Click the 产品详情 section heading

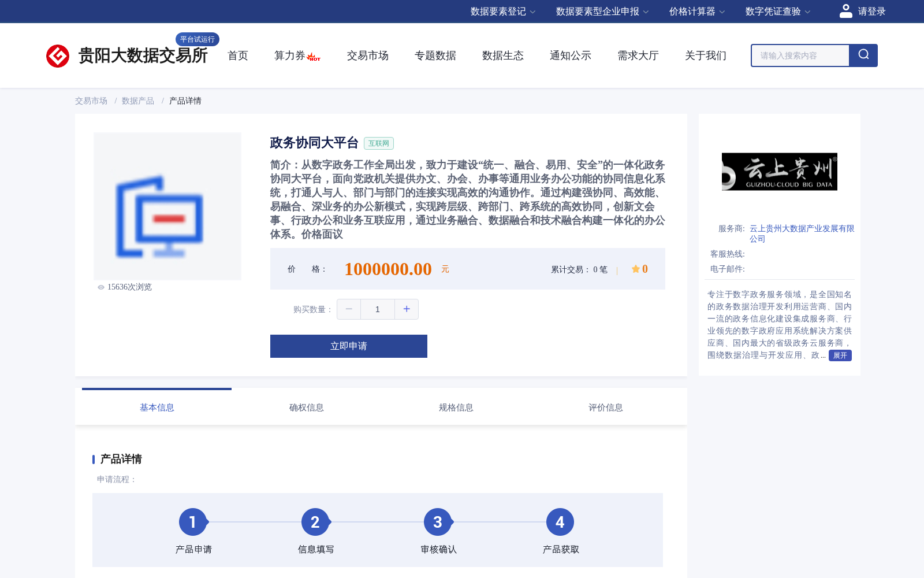pyautogui.click(x=121, y=459)
